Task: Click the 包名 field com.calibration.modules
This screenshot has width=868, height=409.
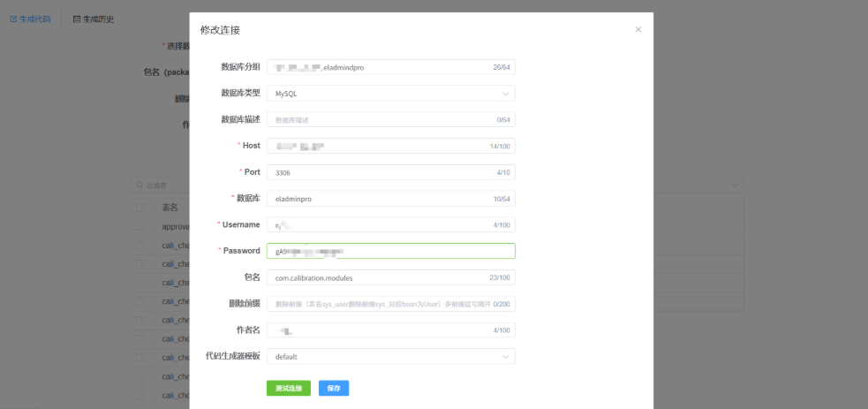Action: click(x=391, y=277)
